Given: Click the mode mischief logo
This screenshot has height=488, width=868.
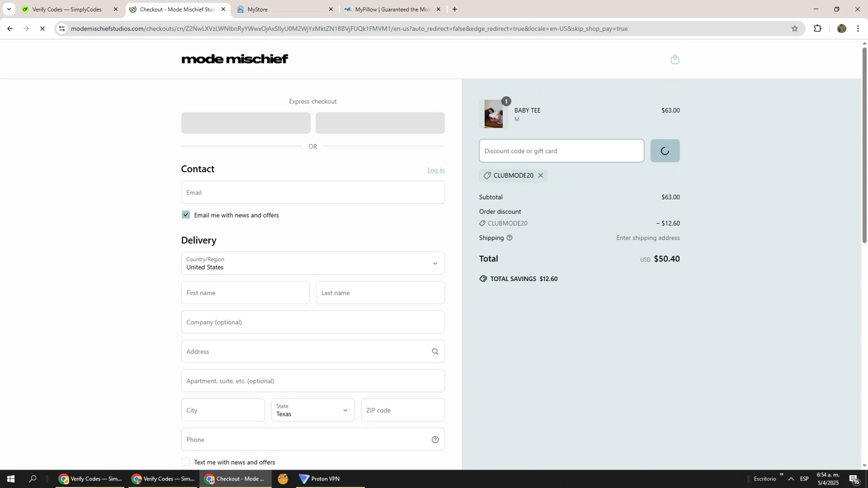Looking at the screenshot, I should coord(234,59).
